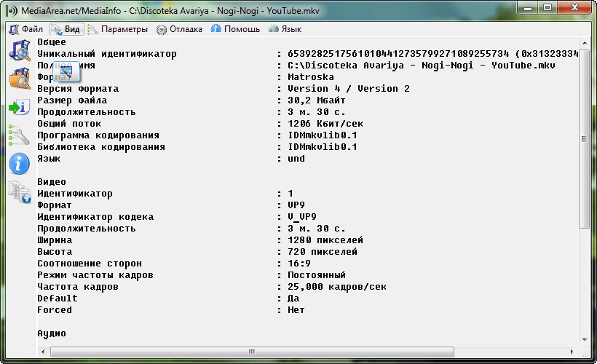Click the 'V_VP9' codec identifier value

(x=302, y=217)
